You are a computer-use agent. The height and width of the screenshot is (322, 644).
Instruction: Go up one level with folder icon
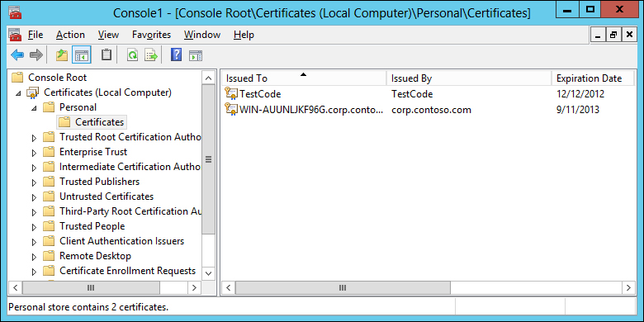tap(62, 54)
